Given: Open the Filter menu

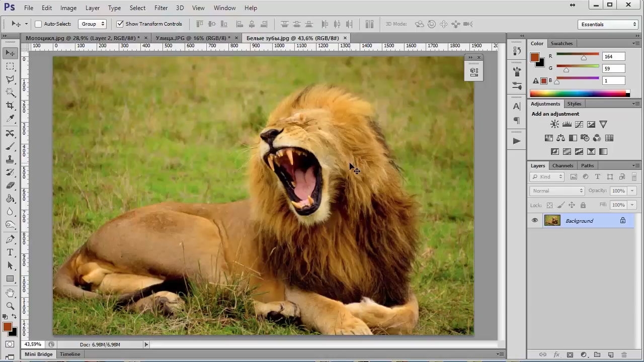Looking at the screenshot, I should [161, 8].
